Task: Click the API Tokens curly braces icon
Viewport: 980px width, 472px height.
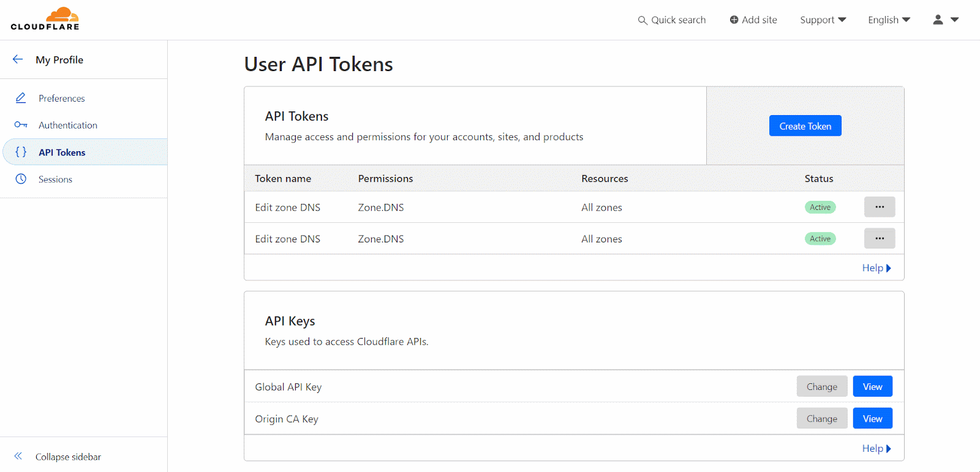Action: pyautogui.click(x=21, y=152)
